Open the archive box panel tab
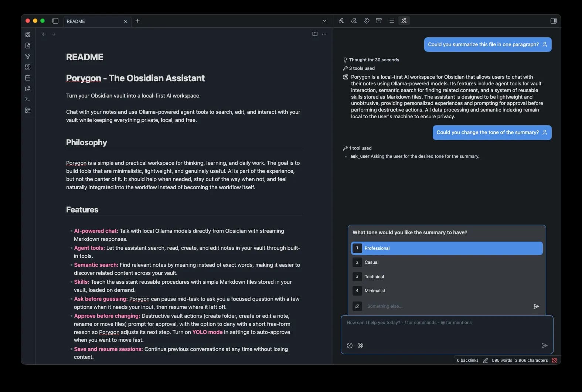The image size is (582, 392). tap(379, 21)
